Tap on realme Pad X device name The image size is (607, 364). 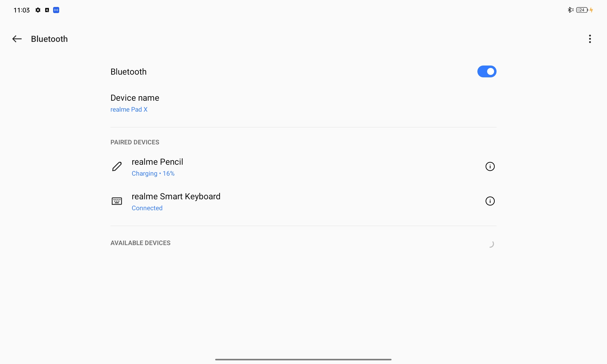point(129,109)
